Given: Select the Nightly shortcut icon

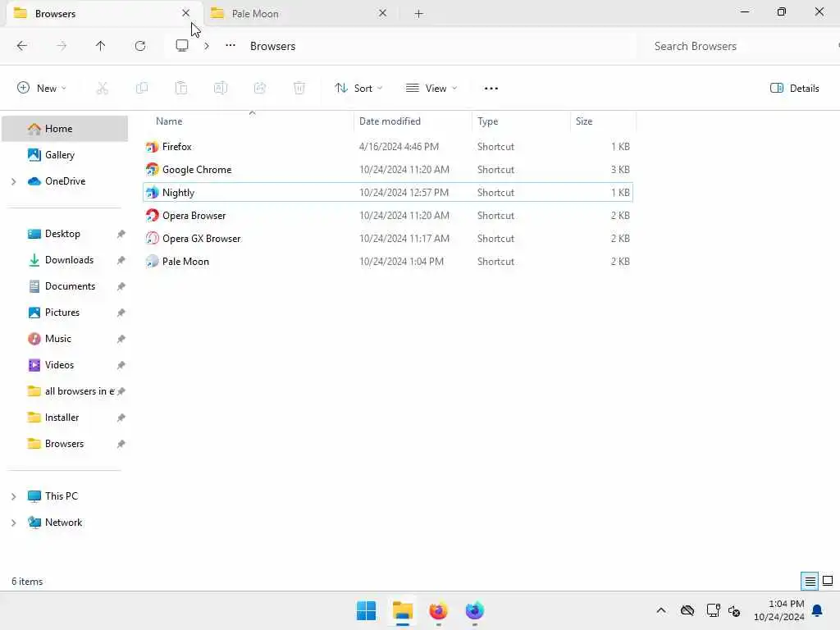Looking at the screenshot, I should click(152, 192).
